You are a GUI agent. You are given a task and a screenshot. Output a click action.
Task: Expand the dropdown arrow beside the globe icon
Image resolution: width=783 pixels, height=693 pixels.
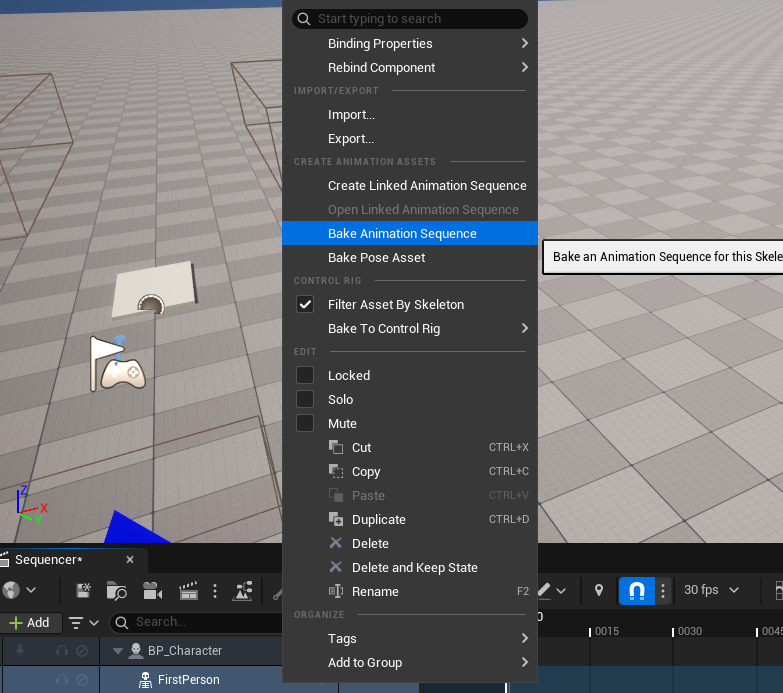pos(31,590)
